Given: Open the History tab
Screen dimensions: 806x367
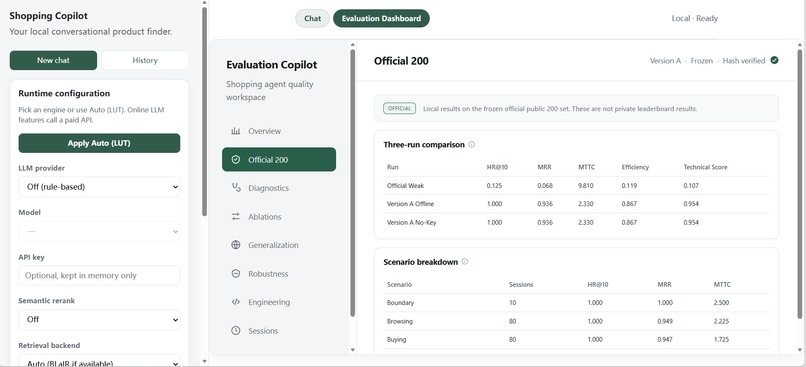Looking at the screenshot, I should (x=145, y=60).
